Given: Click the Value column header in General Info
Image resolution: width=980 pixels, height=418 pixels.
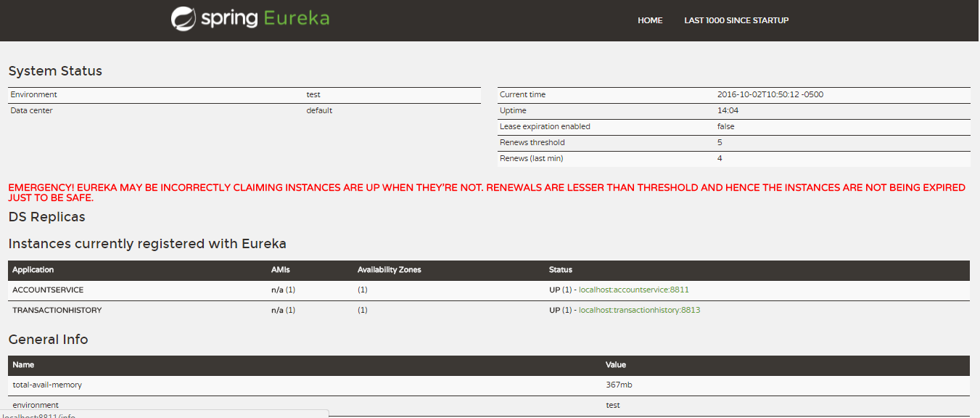Looking at the screenshot, I should pos(616,365).
